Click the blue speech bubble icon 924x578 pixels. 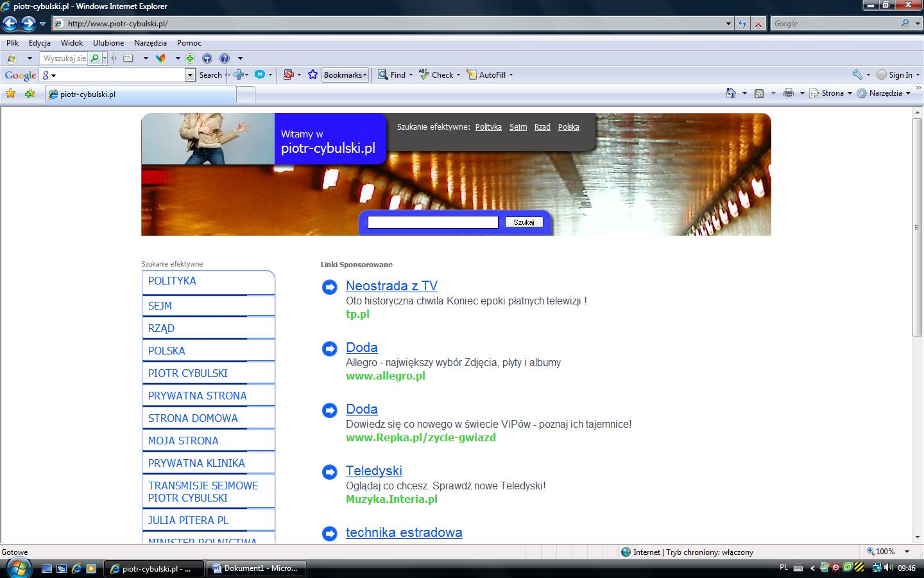pos(260,74)
